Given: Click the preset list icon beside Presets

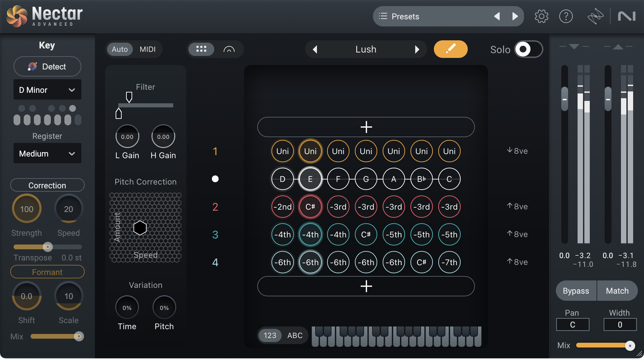Looking at the screenshot, I should point(383,16).
